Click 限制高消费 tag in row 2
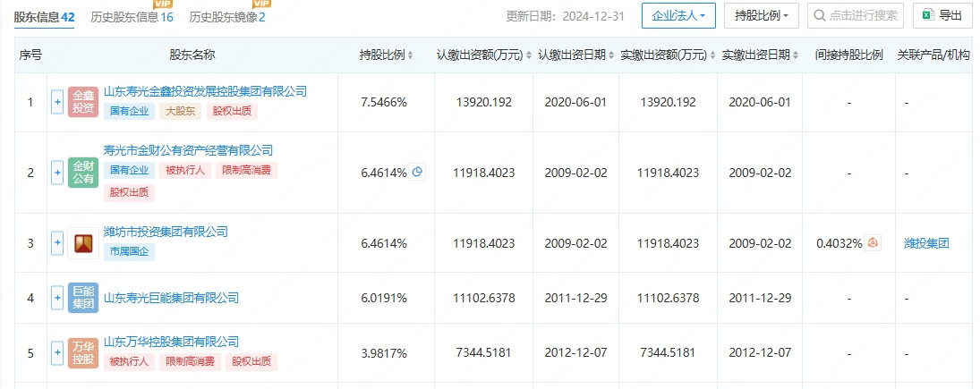 point(246,170)
